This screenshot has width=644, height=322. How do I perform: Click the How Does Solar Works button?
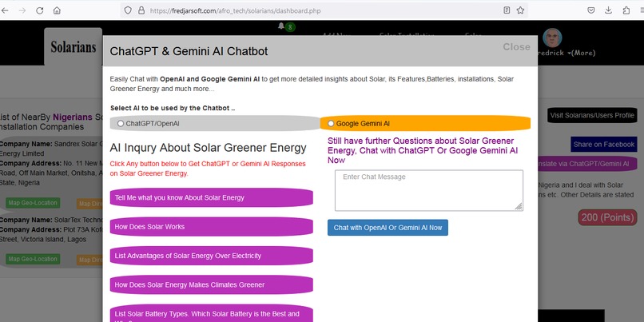click(x=211, y=227)
